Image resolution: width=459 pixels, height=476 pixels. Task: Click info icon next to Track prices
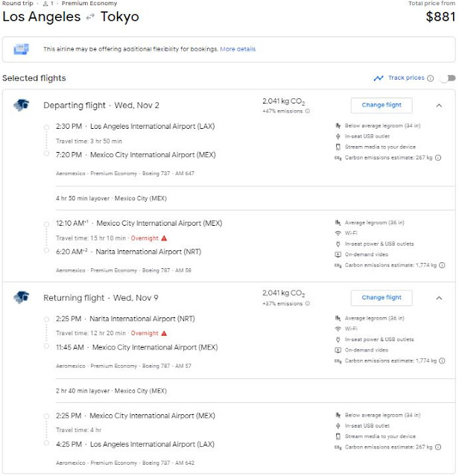(x=430, y=78)
